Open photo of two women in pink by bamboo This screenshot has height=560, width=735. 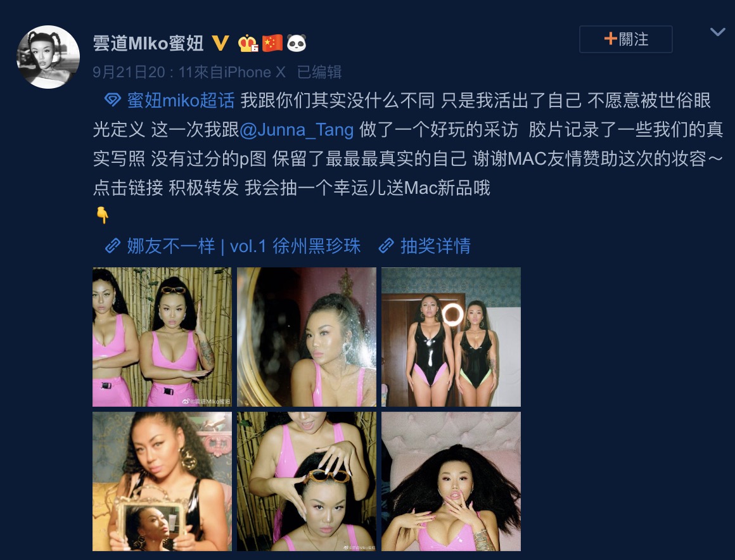pyautogui.click(x=162, y=337)
